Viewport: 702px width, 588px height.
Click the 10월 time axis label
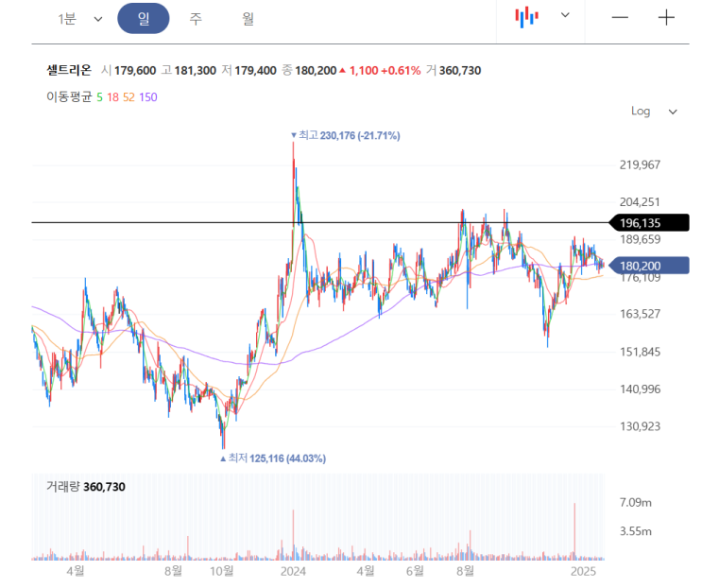pos(222,571)
